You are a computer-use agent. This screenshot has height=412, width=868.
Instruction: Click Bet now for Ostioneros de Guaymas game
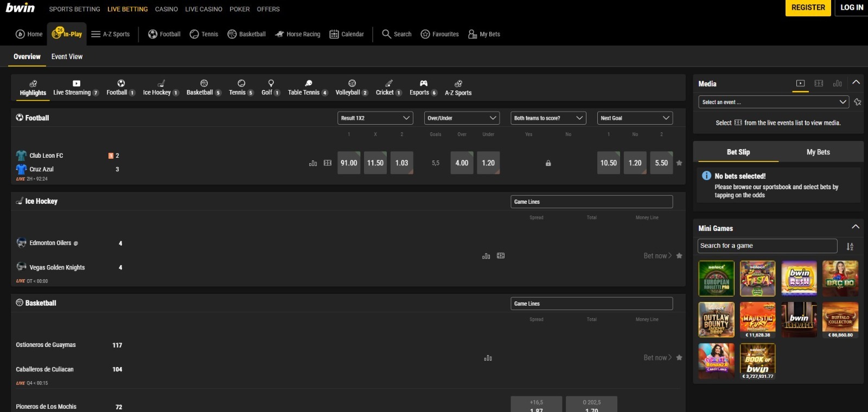657,358
